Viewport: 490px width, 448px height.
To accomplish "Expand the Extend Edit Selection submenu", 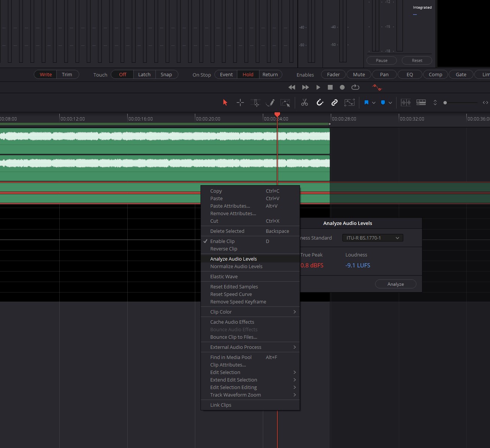I will click(x=250, y=380).
